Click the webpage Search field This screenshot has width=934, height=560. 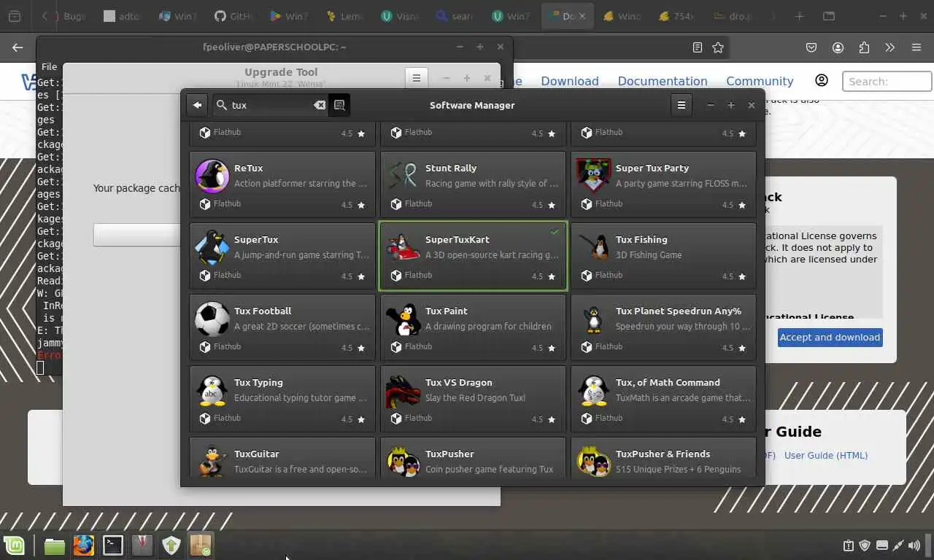887,81
